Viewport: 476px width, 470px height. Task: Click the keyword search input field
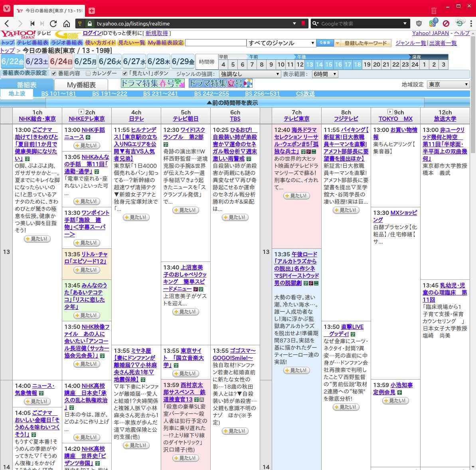point(215,43)
